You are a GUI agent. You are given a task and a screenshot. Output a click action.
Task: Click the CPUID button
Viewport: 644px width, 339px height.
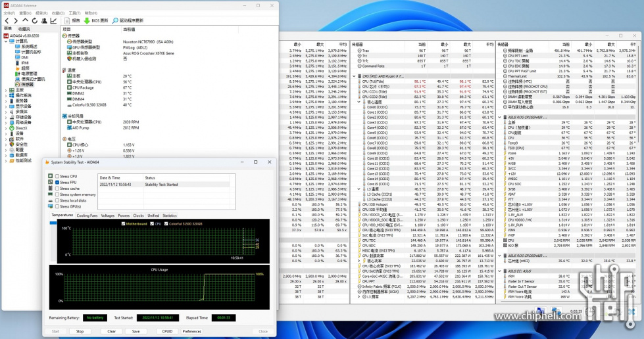167,331
